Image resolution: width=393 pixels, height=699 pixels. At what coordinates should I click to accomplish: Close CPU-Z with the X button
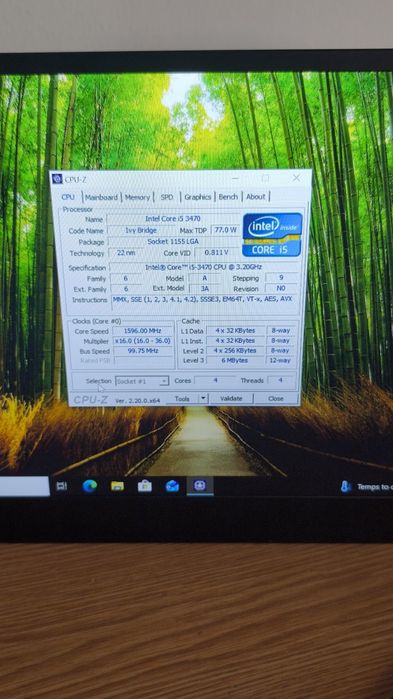tap(296, 178)
